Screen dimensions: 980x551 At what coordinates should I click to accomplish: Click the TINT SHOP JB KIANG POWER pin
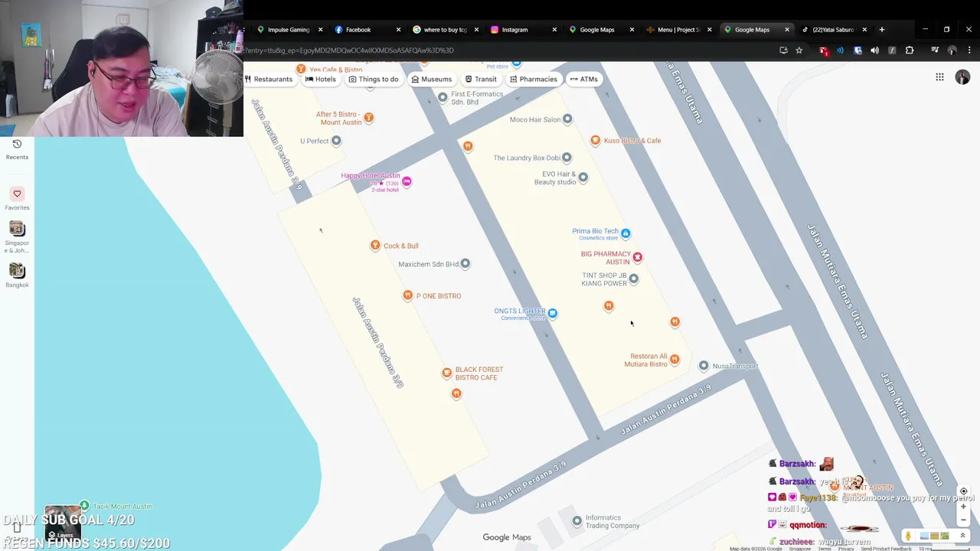633,279
